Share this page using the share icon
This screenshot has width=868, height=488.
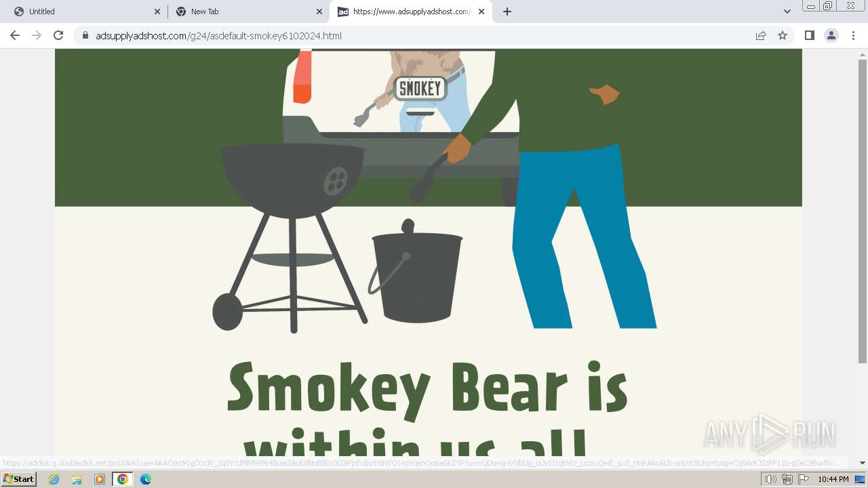point(761,35)
